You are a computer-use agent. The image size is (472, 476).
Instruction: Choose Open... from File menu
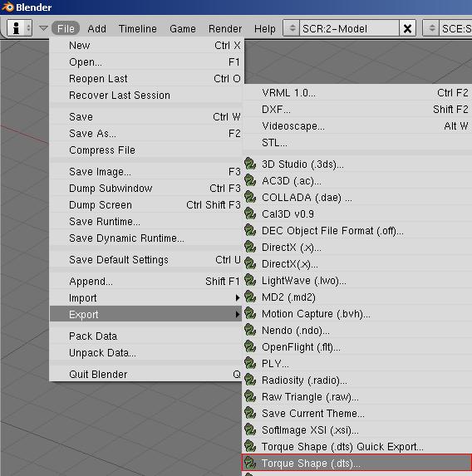tap(145, 62)
